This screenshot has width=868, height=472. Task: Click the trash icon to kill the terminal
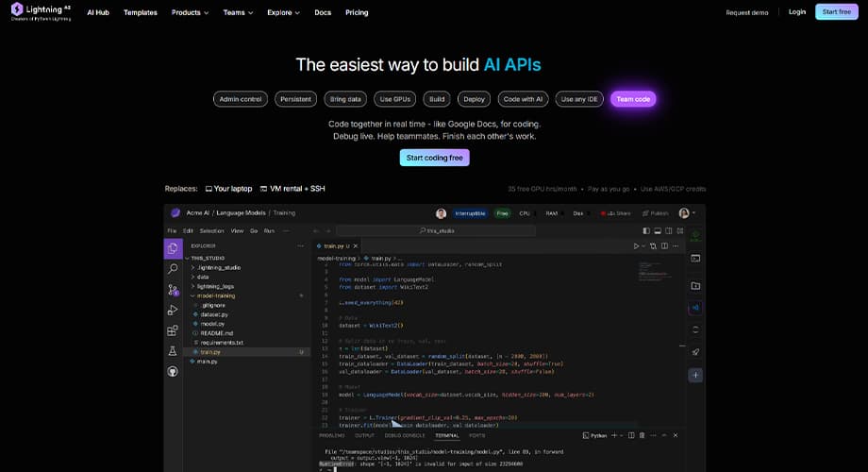tap(643, 436)
